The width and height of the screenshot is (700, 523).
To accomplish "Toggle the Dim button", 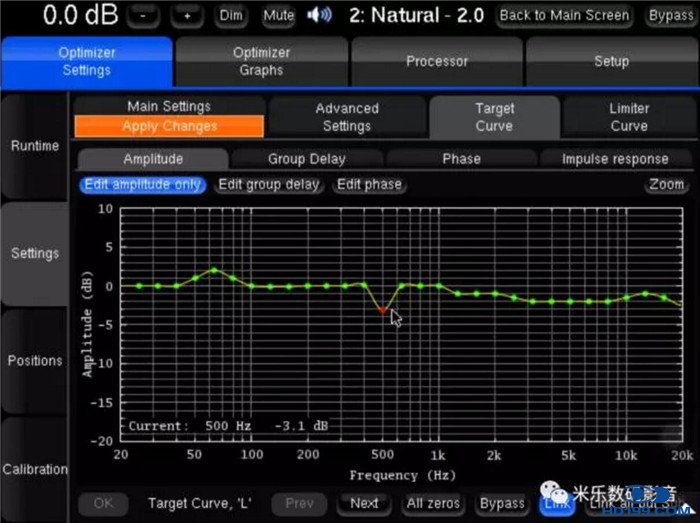I will tap(231, 16).
